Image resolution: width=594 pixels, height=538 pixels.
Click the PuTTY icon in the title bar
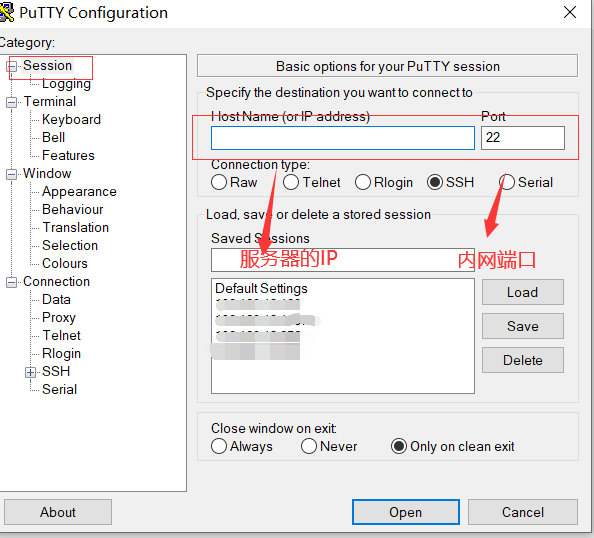[6, 11]
